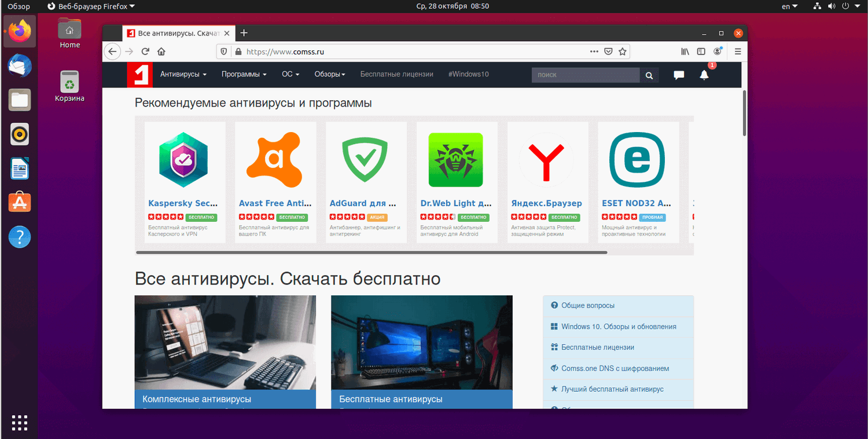This screenshot has height=439, width=868.
Task: Open the clock and calendar in the top bar
Action: (x=453, y=6)
